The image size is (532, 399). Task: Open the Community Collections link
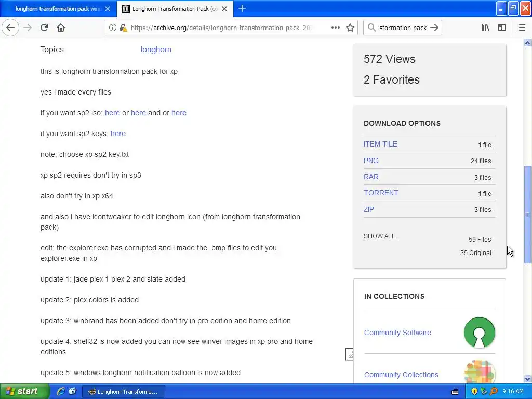tap(401, 375)
